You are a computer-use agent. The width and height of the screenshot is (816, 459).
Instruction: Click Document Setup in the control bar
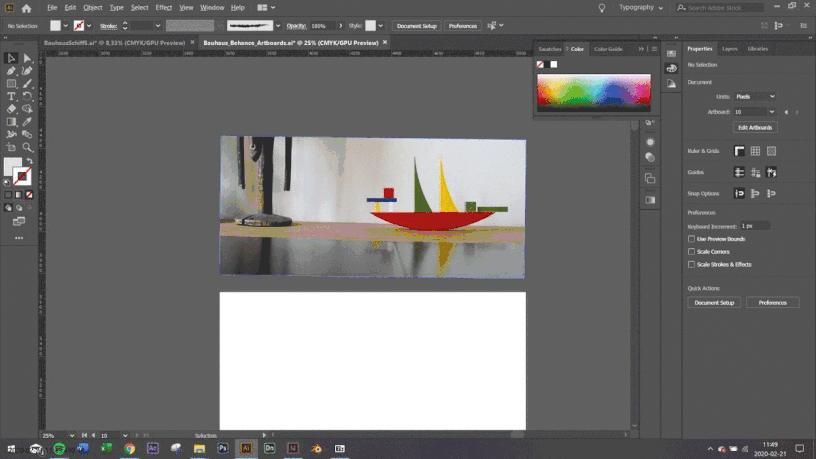pyautogui.click(x=416, y=26)
